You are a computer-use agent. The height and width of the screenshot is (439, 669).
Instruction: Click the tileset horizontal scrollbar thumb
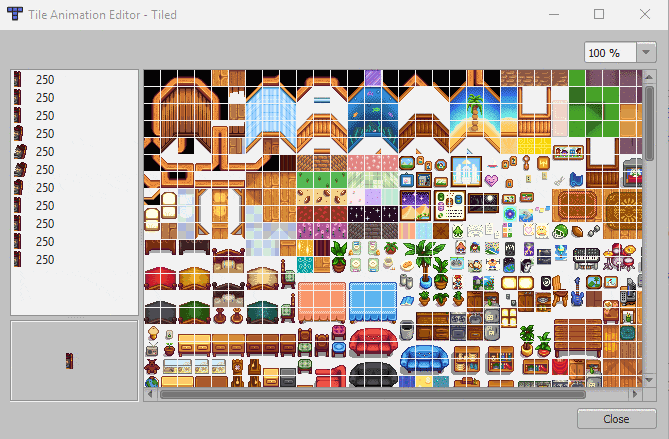pyautogui.click(x=372, y=394)
